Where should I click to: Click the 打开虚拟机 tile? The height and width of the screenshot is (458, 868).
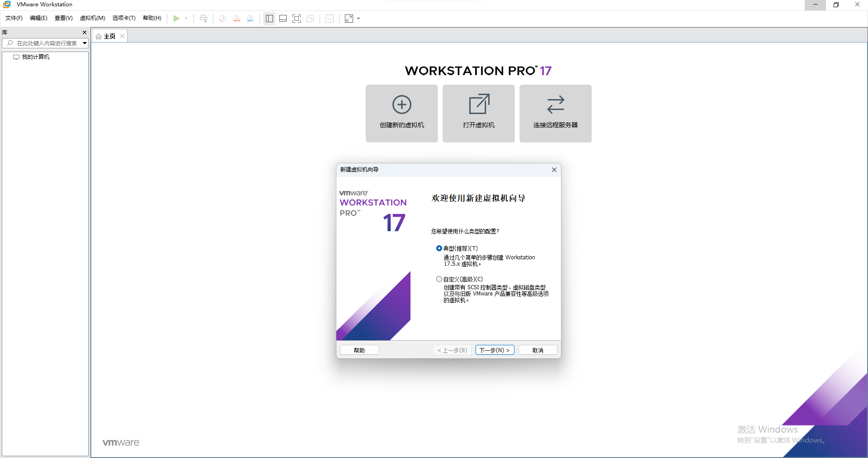click(x=479, y=114)
